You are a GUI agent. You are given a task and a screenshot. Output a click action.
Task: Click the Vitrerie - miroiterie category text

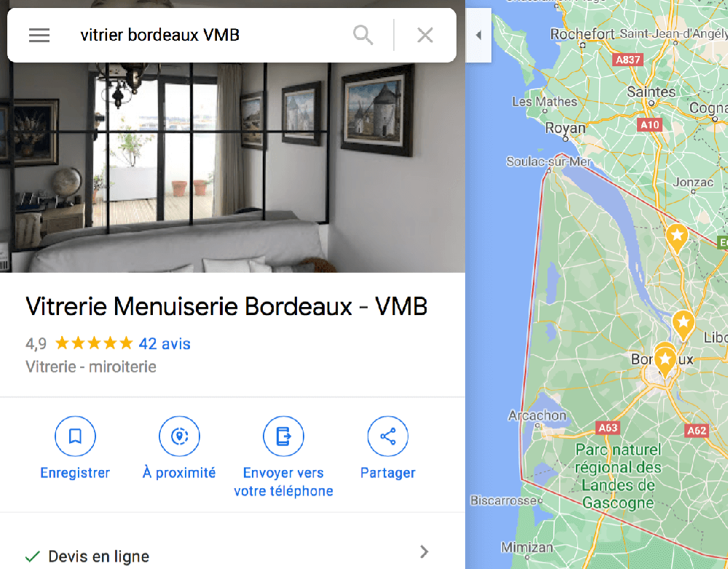click(91, 367)
